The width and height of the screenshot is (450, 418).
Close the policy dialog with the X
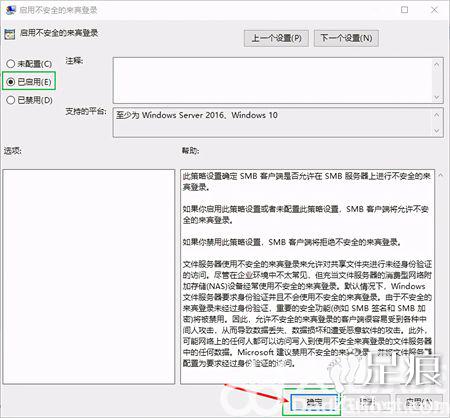click(434, 10)
